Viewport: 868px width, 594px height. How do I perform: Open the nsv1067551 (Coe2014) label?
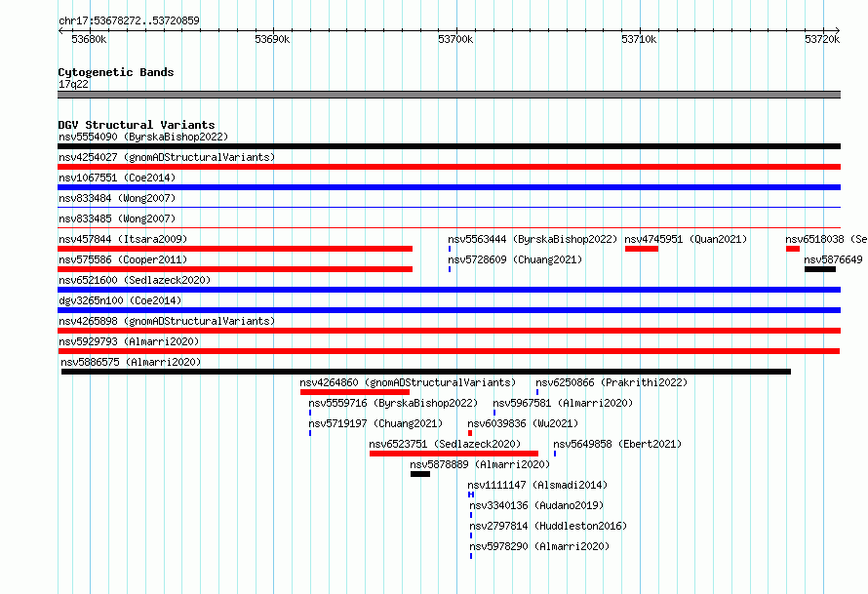click(x=117, y=178)
